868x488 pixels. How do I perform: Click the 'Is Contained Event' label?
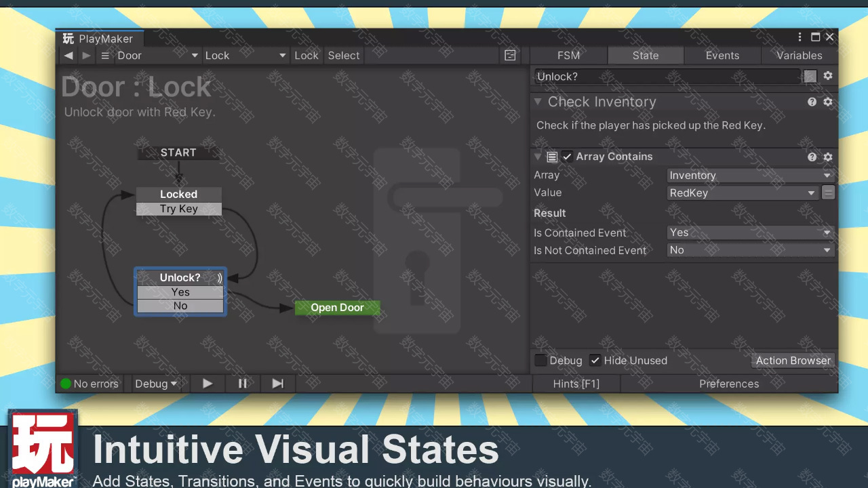pyautogui.click(x=580, y=232)
